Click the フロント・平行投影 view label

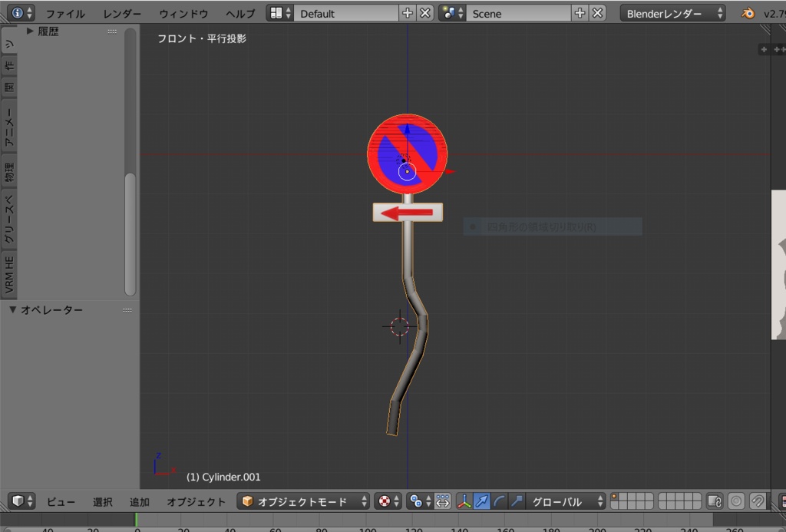click(x=202, y=38)
